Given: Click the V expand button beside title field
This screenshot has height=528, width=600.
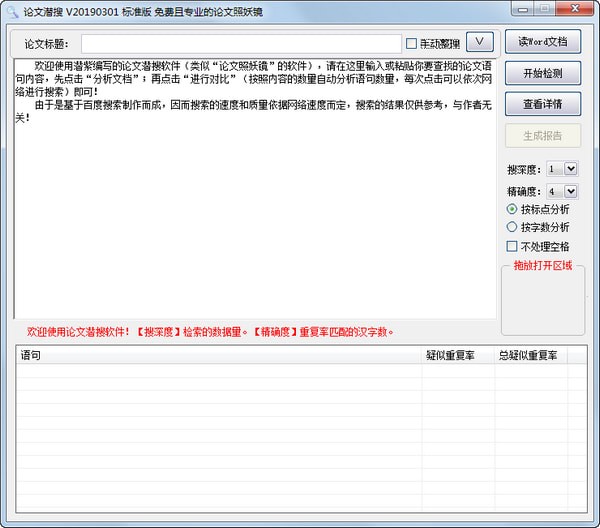Looking at the screenshot, I should click(480, 42).
